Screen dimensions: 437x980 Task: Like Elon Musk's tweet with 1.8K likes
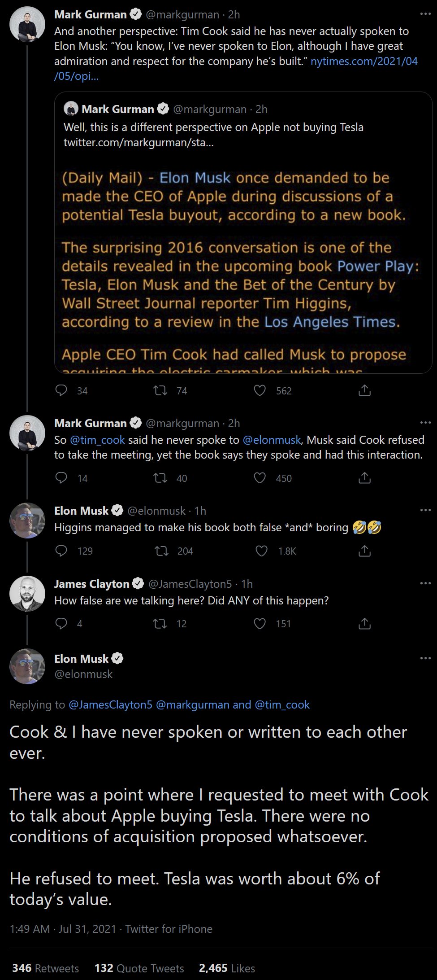(x=261, y=551)
